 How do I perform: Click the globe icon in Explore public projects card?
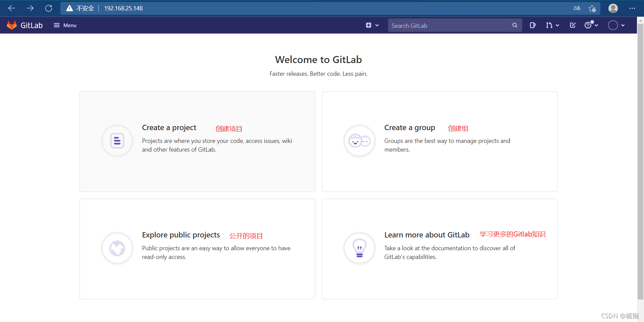117,248
